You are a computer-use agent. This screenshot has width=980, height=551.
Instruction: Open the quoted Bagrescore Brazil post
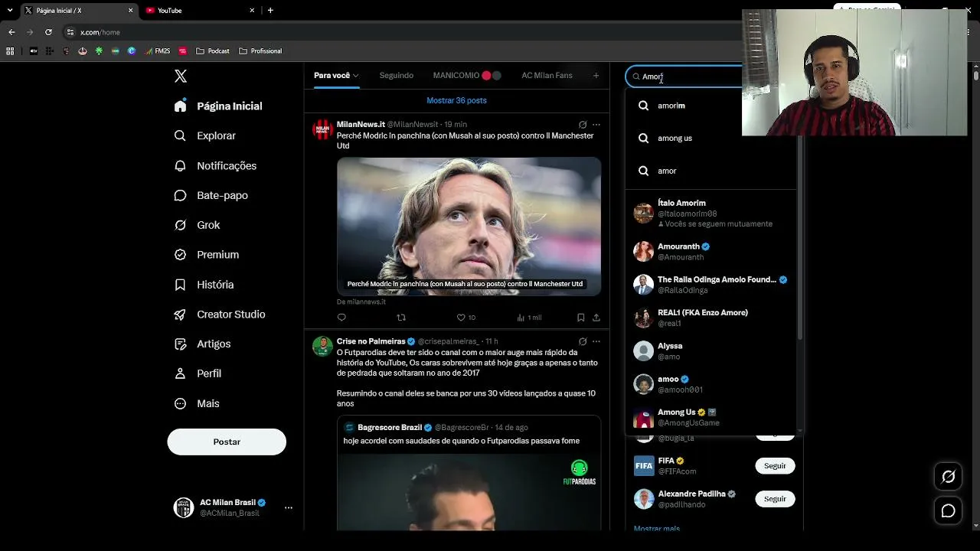coord(469,473)
